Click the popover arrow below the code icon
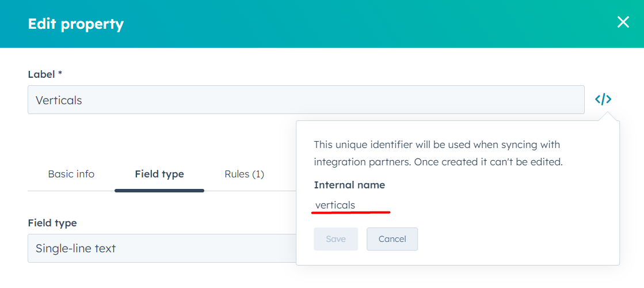The height and width of the screenshot is (288, 644). point(608,118)
